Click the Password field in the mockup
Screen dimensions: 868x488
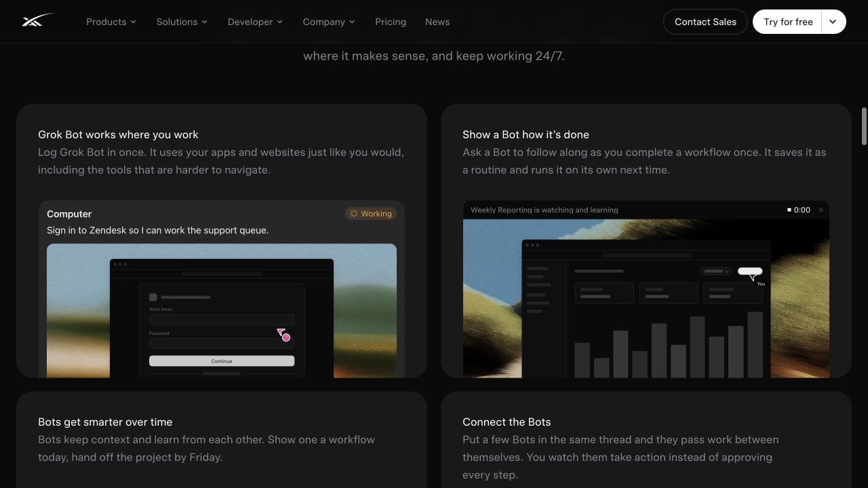click(222, 343)
